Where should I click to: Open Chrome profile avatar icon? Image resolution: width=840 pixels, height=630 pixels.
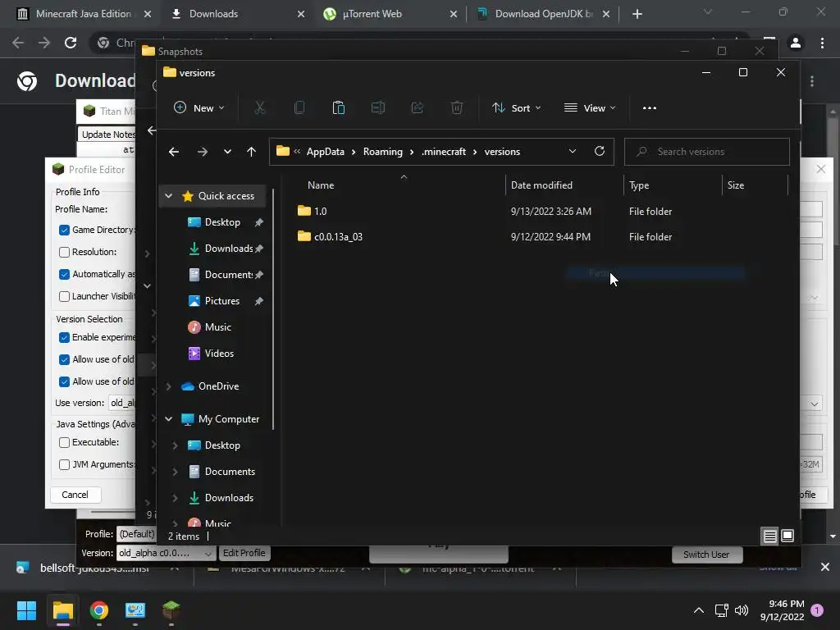pyautogui.click(x=796, y=43)
